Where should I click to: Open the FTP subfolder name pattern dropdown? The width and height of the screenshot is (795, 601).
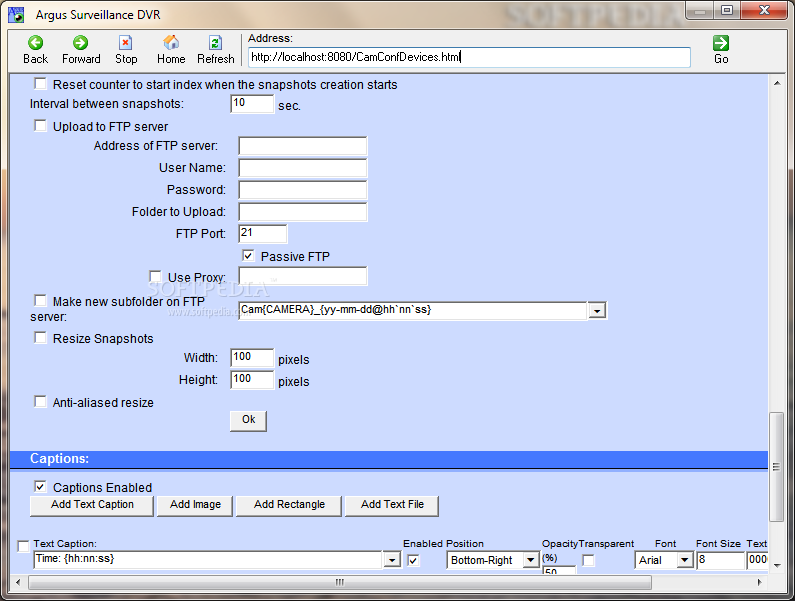597,310
